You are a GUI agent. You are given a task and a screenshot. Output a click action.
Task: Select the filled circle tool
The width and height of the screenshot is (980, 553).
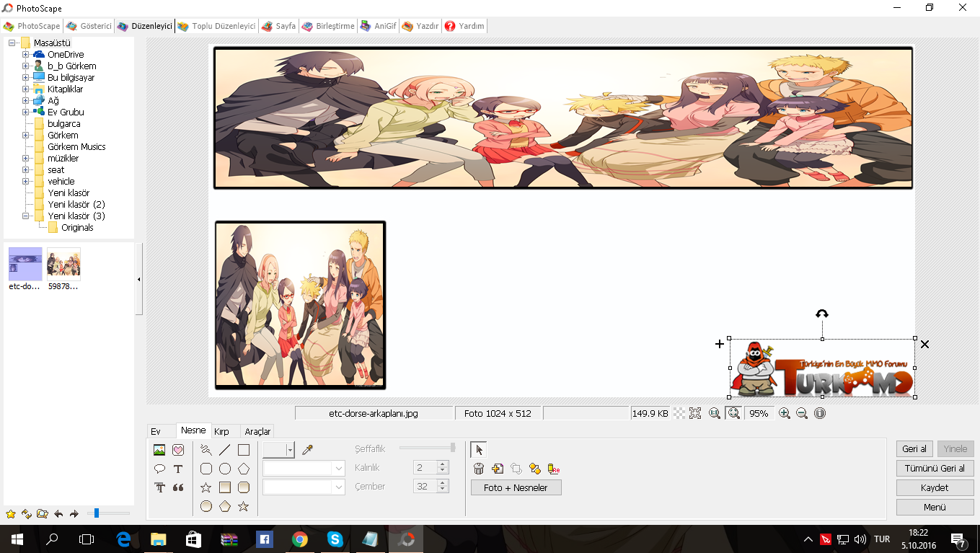206,506
